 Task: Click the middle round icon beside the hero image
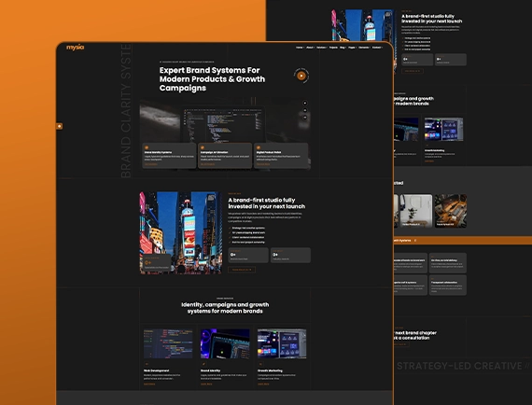[304, 110]
